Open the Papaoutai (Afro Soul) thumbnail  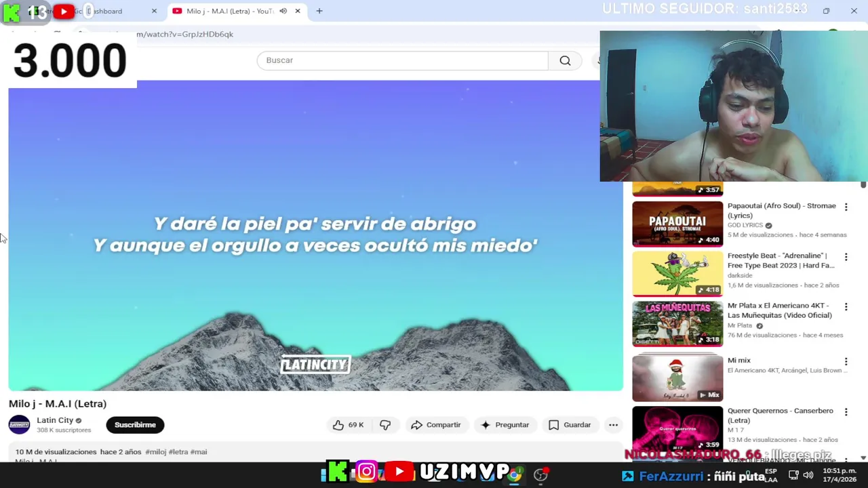pyautogui.click(x=677, y=224)
